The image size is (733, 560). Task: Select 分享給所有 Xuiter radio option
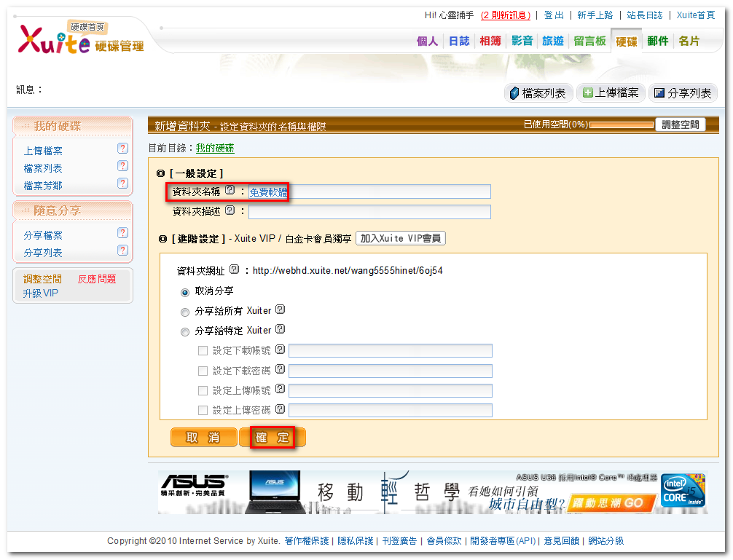(185, 312)
